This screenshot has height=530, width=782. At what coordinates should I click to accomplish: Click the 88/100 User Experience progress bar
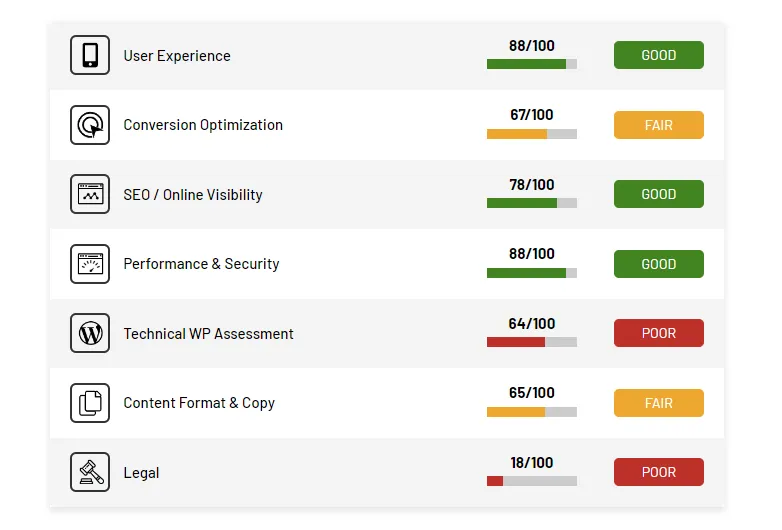(532, 64)
